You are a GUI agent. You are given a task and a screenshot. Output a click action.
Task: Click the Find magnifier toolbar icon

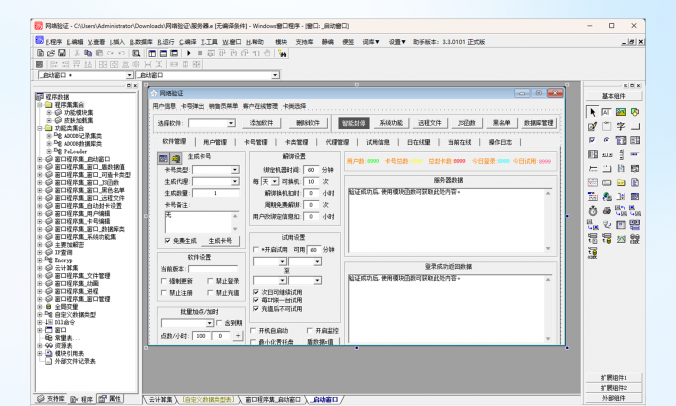click(136, 53)
